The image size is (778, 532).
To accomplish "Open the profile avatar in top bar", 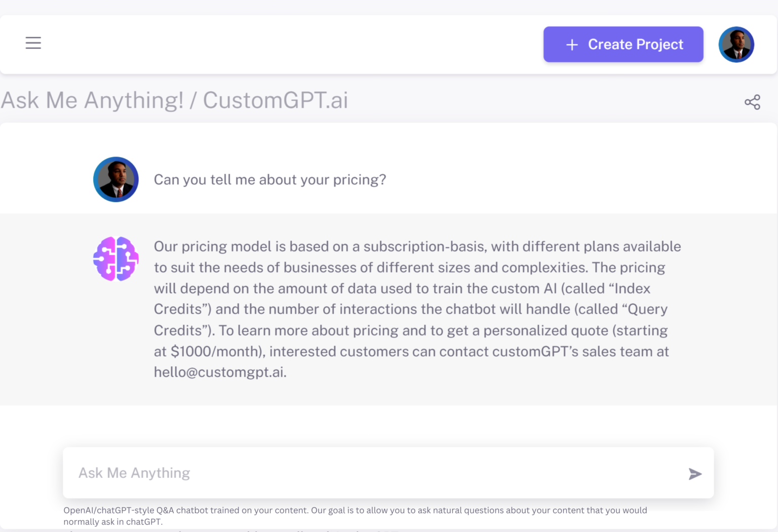I will [736, 45].
